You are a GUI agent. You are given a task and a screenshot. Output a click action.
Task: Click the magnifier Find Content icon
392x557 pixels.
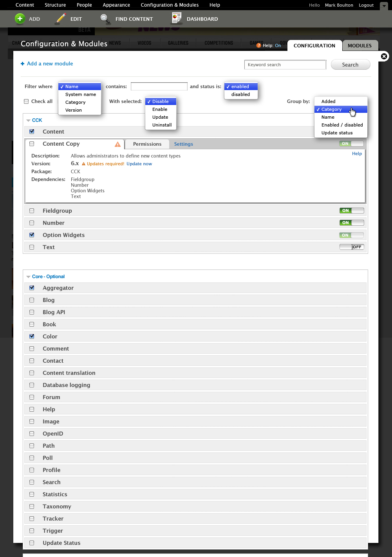pos(105,19)
